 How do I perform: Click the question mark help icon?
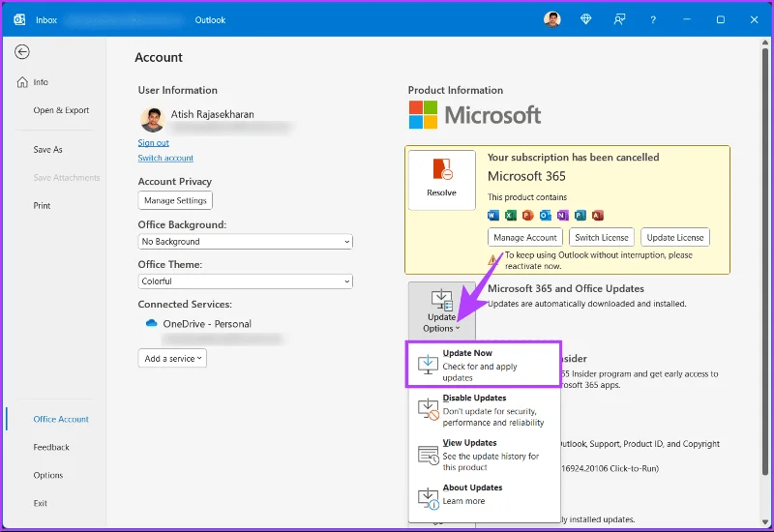652,19
